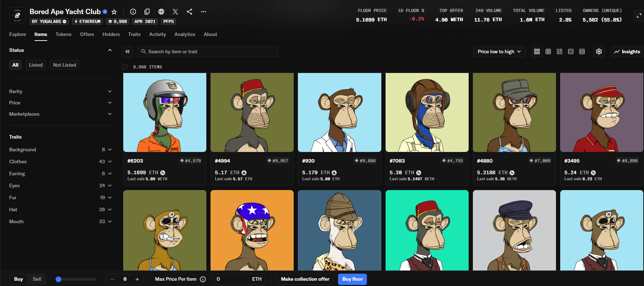
Task: Open the Offers tab
Action: (x=87, y=34)
